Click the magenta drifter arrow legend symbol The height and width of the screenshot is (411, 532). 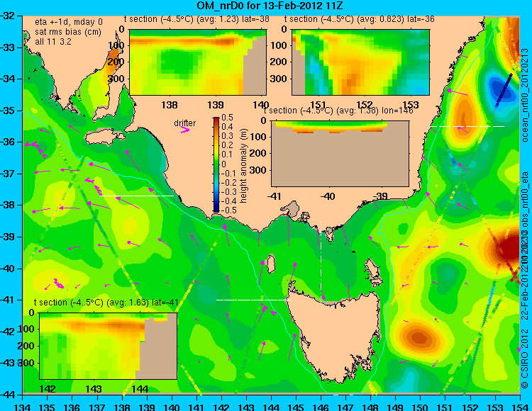(x=185, y=130)
